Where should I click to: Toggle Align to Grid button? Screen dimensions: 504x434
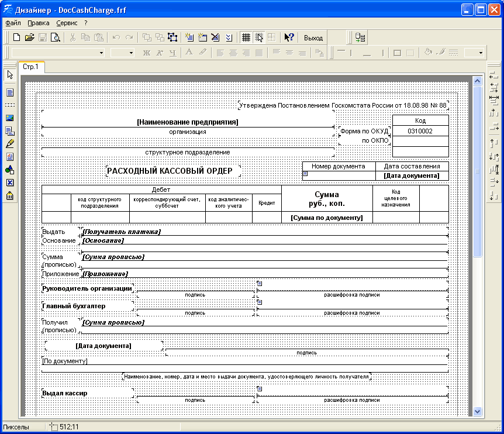click(259, 37)
